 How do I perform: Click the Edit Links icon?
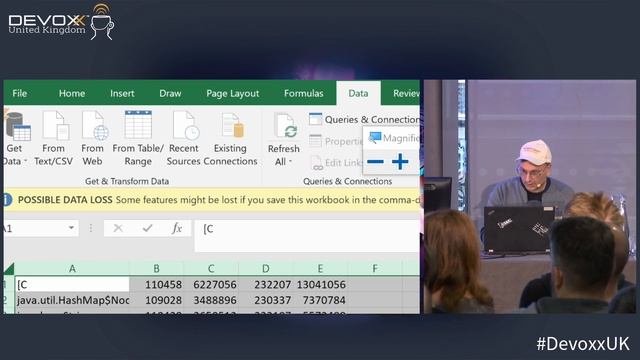pyautogui.click(x=316, y=163)
